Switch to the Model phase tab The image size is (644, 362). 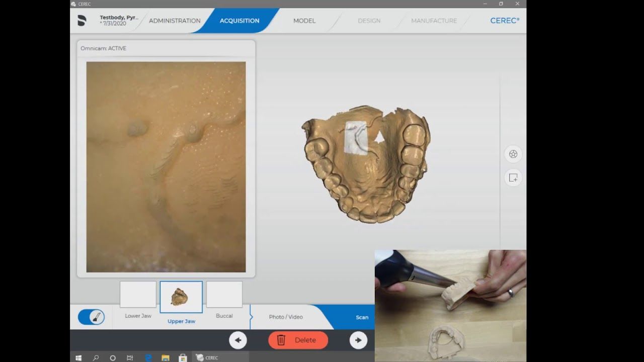[x=304, y=21]
